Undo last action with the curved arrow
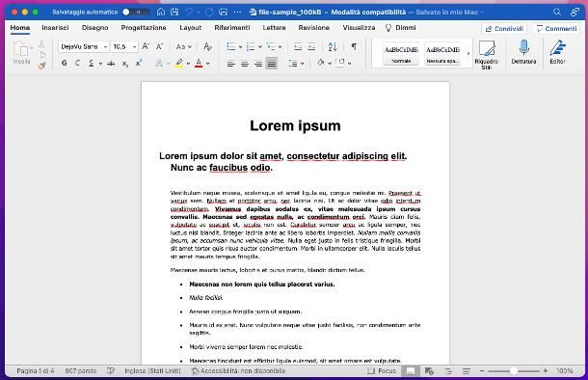Viewport: 588px width, 380px height. pos(189,12)
